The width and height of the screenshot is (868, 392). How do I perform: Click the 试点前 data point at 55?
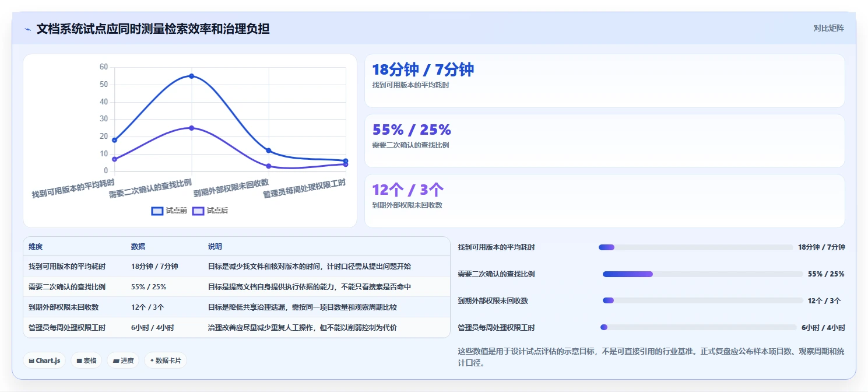point(191,76)
